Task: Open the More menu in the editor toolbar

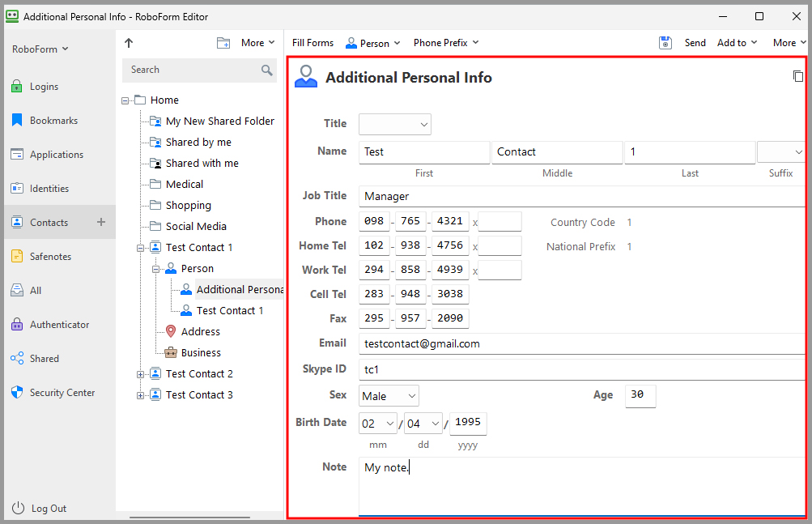Action: point(789,43)
